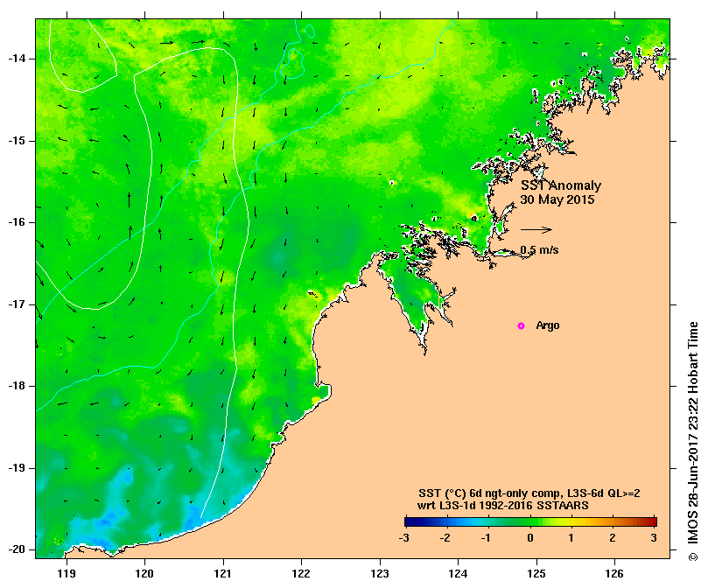Click longitude label 119
Screen dimensions: 708x588
point(67,573)
